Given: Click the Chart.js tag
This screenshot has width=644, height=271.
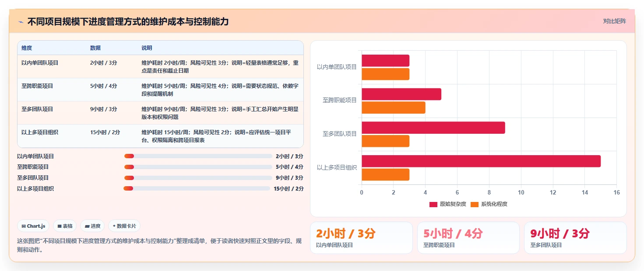Looking at the screenshot, I should [x=33, y=226].
